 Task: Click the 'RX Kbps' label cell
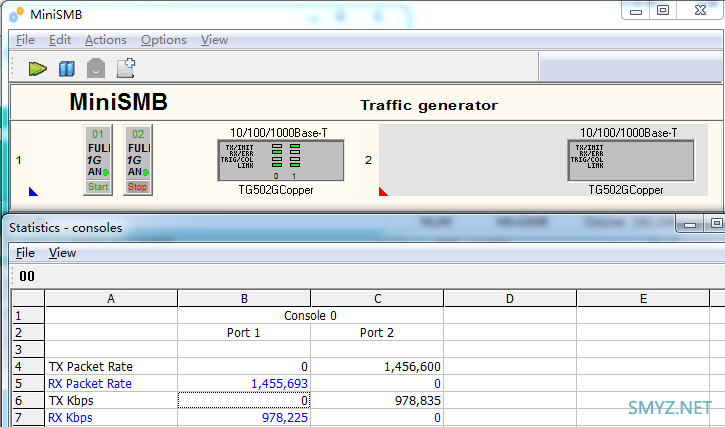[x=111, y=418]
